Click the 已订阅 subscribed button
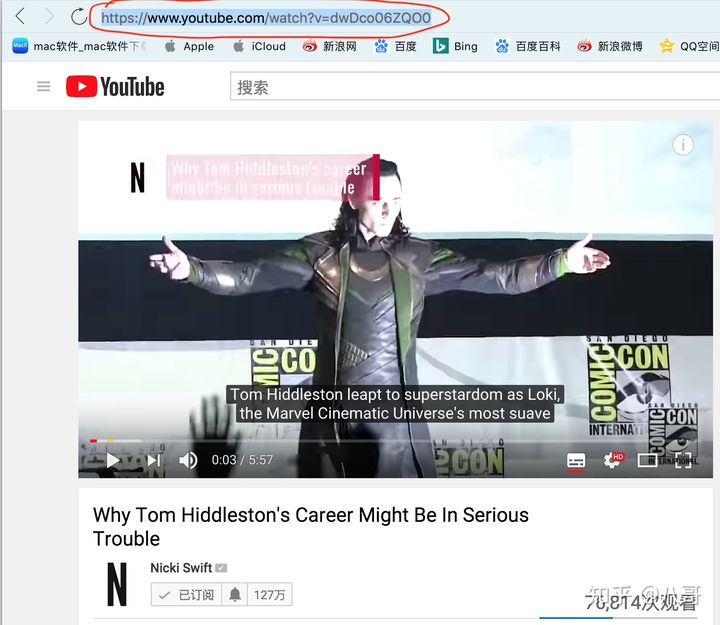Screen dimensions: 720x625 [x=186, y=595]
